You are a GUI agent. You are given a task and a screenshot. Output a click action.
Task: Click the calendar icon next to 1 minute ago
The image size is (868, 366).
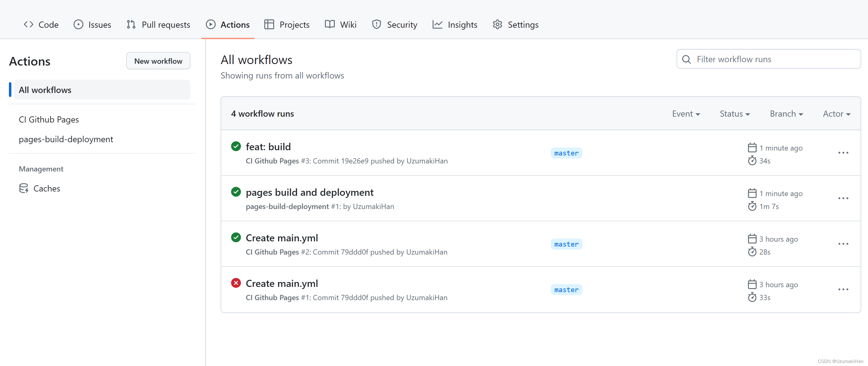[x=752, y=148]
